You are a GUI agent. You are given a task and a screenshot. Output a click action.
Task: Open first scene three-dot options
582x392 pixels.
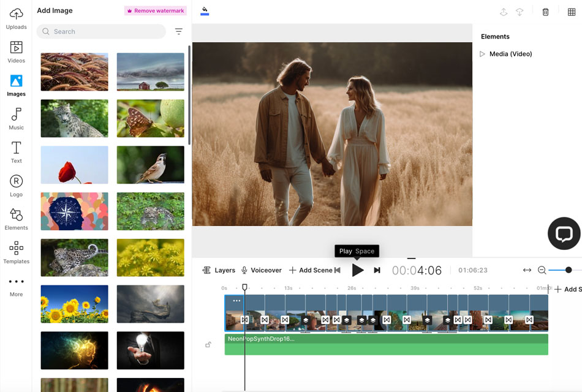pos(236,300)
